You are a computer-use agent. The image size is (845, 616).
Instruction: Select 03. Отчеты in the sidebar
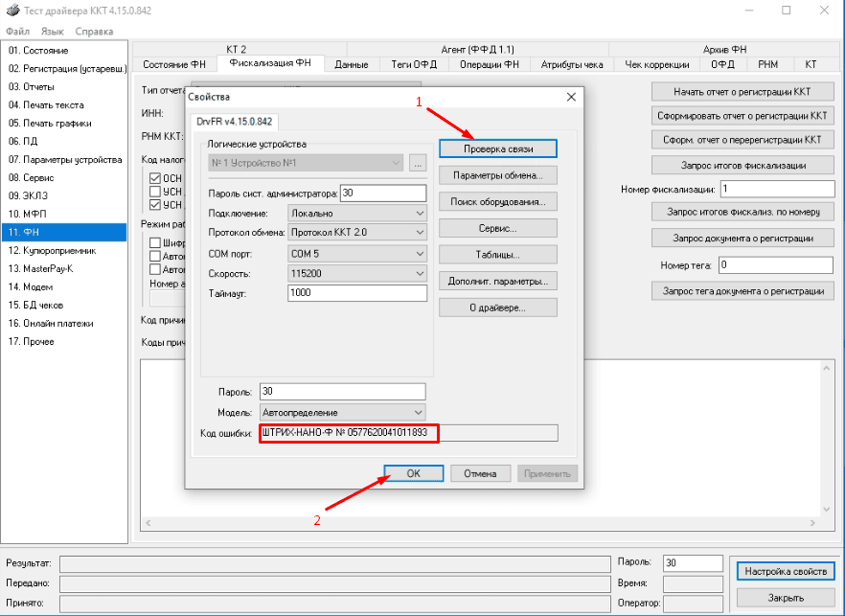pyautogui.click(x=32, y=86)
